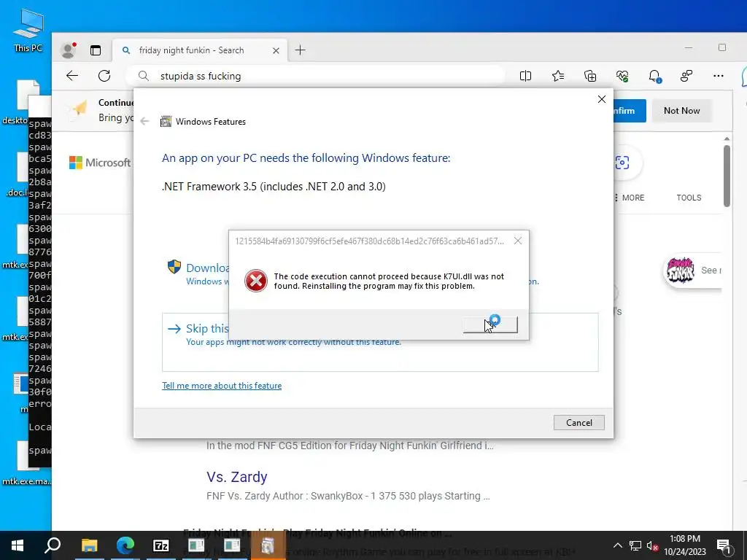Open the Action Center notifications icon
Viewport: 747px width, 560px height.
pos(724,545)
